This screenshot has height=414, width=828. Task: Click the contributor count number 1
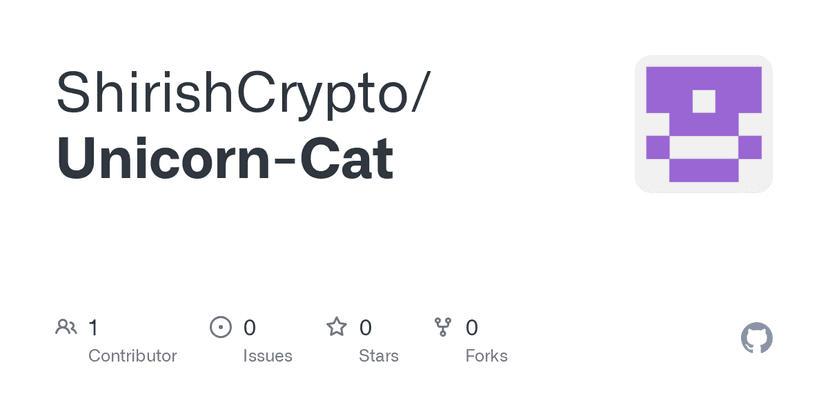point(93,327)
